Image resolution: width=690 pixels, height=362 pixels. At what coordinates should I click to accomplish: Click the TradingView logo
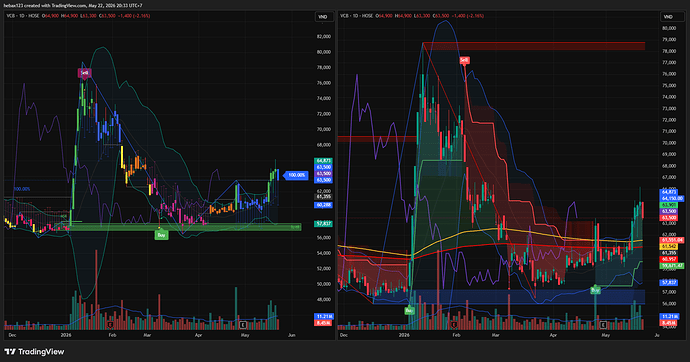coord(34,351)
